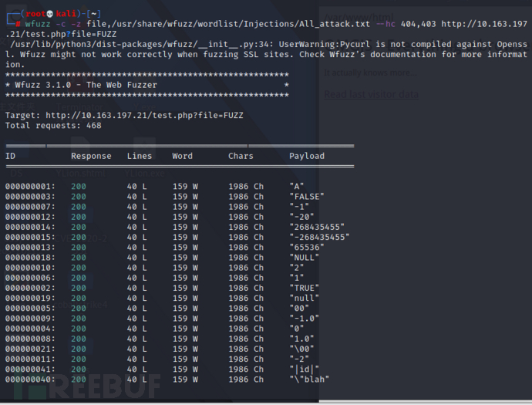
Task: Click the payload "-1.0"
Action: click(x=304, y=319)
